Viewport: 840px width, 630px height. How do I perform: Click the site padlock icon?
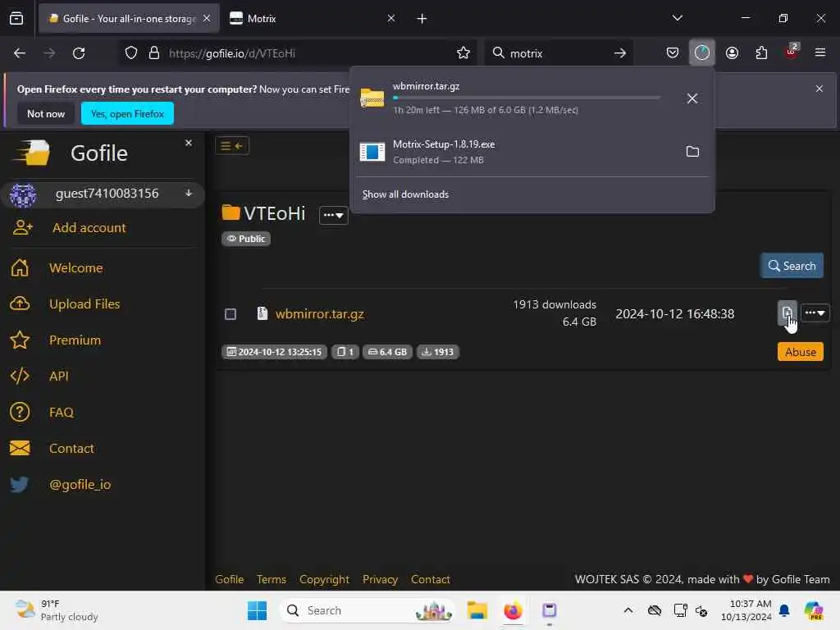click(153, 53)
